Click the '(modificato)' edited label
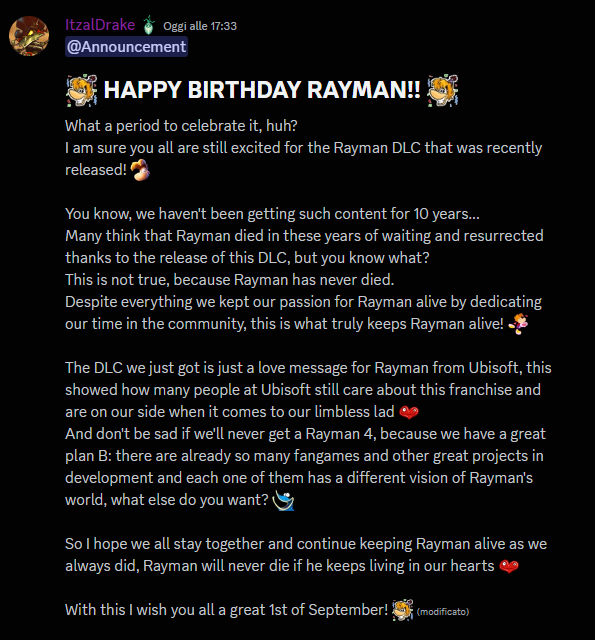This screenshot has width=595, height=640. 443,611
